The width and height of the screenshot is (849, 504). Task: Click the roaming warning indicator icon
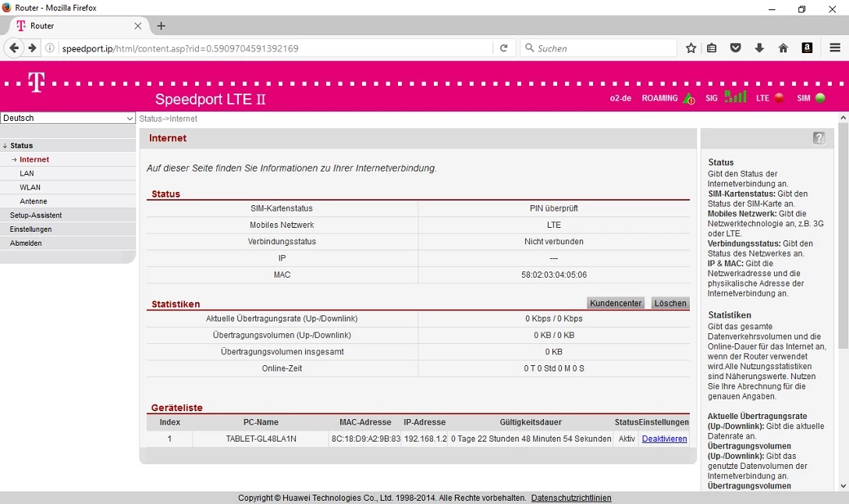pyautogui.click(x=689, y=98)
